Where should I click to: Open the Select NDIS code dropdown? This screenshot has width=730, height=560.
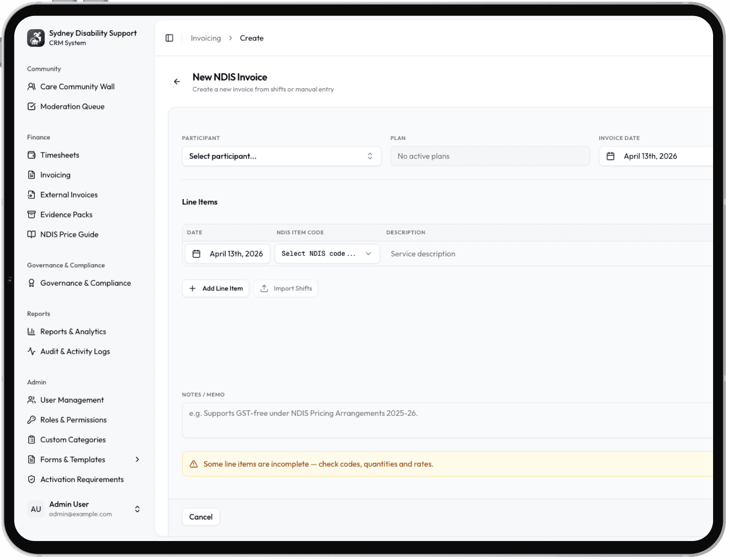[327, 254]
